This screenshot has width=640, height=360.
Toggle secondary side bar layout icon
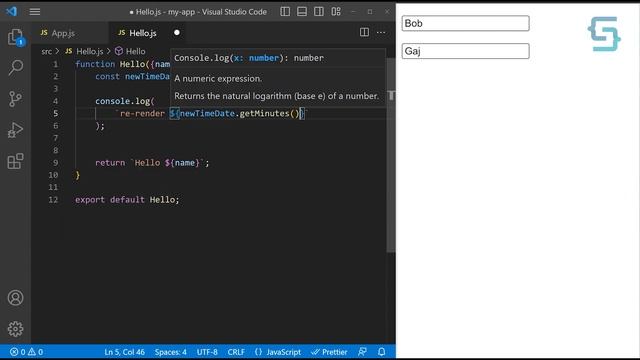(319, 11)
